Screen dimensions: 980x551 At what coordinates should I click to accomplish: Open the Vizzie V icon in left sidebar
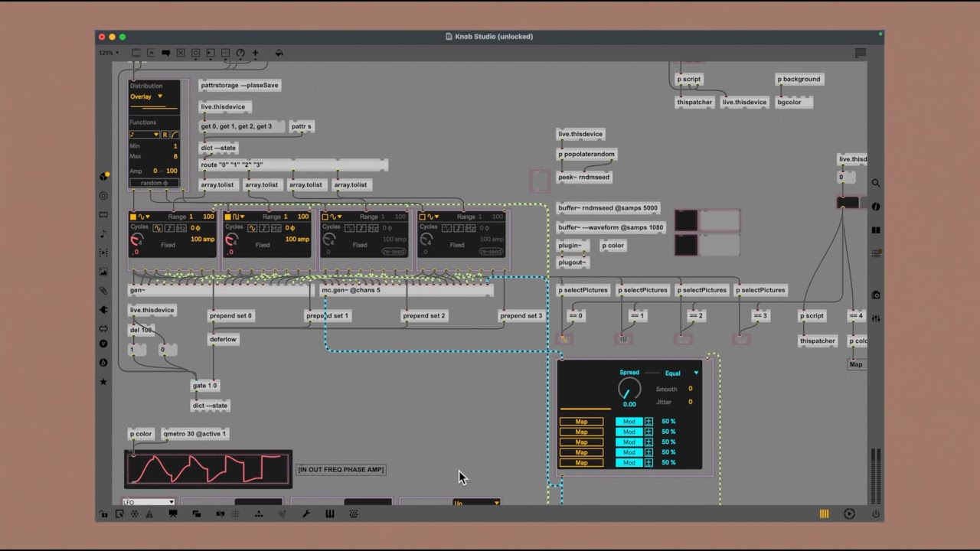coord(104,344)
